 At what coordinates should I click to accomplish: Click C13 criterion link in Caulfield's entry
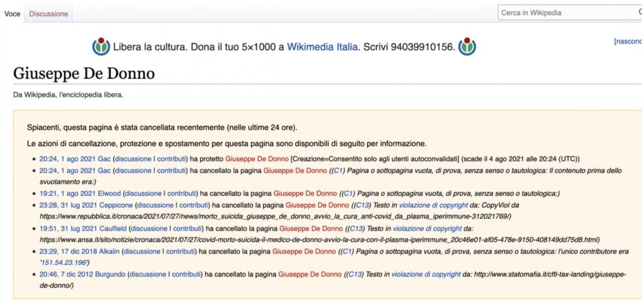coord(357,228)
